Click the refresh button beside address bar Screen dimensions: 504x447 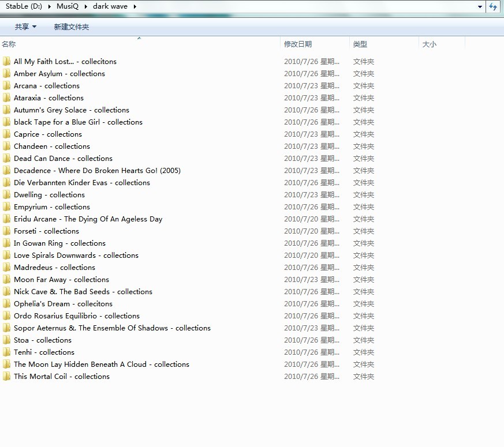point(493,6)
